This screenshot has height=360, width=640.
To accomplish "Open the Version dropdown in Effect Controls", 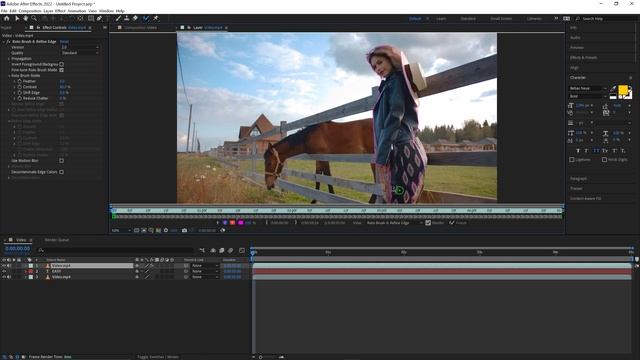I will click(80, 47).
